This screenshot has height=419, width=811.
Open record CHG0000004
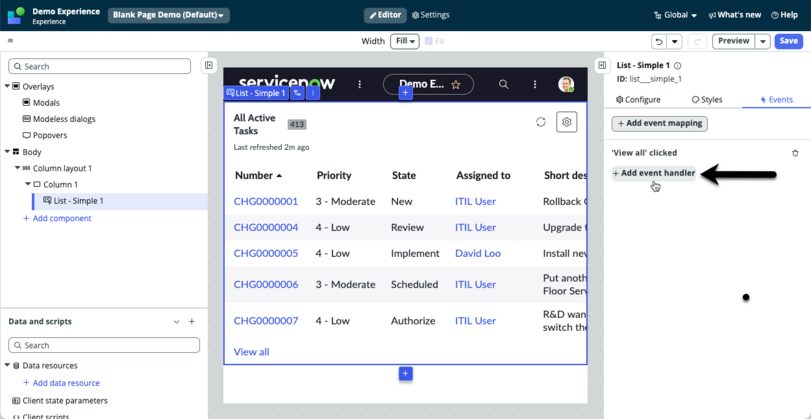[266, 227]
